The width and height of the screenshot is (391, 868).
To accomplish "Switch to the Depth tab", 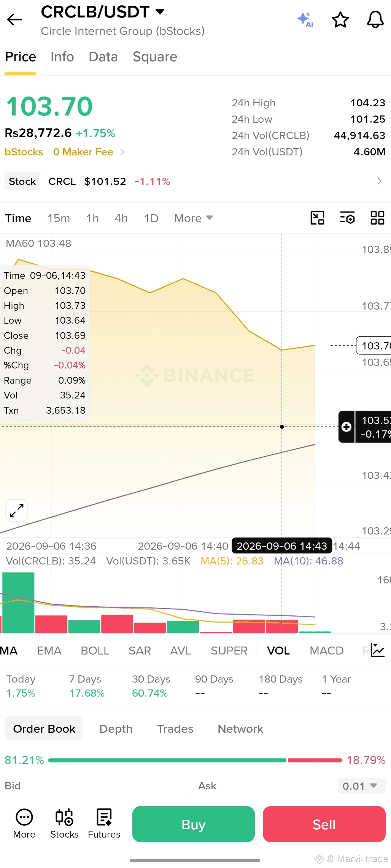I will click(116, 729).
